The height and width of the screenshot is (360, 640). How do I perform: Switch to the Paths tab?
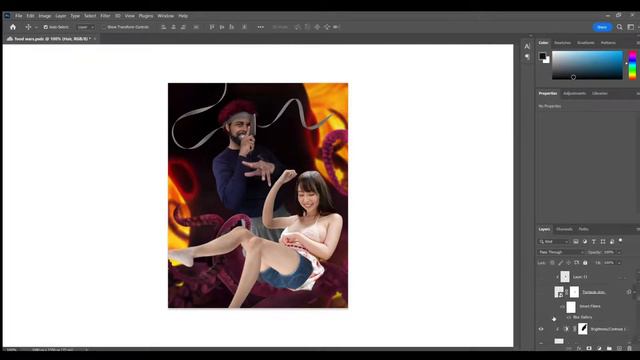[x=583, y=229]
